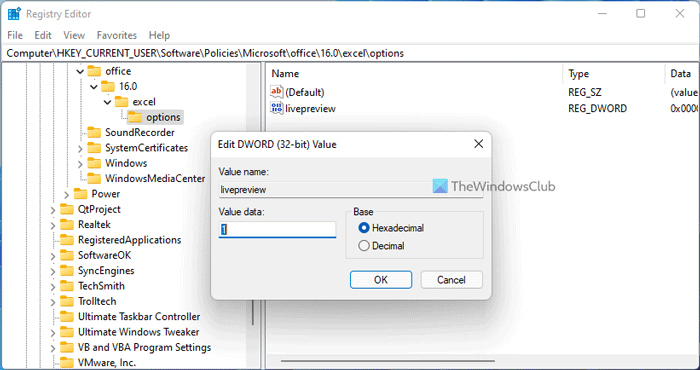
Task: Click into the Value data field
Action: click(277, 229)
